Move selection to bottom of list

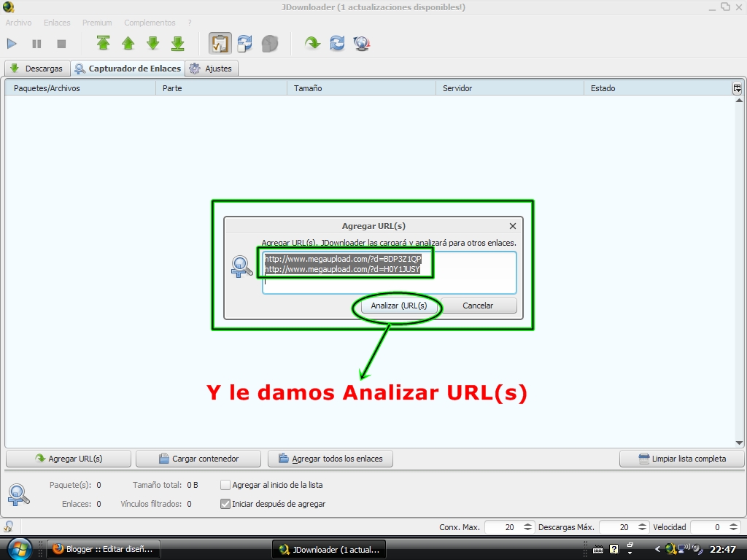[178, 43]
